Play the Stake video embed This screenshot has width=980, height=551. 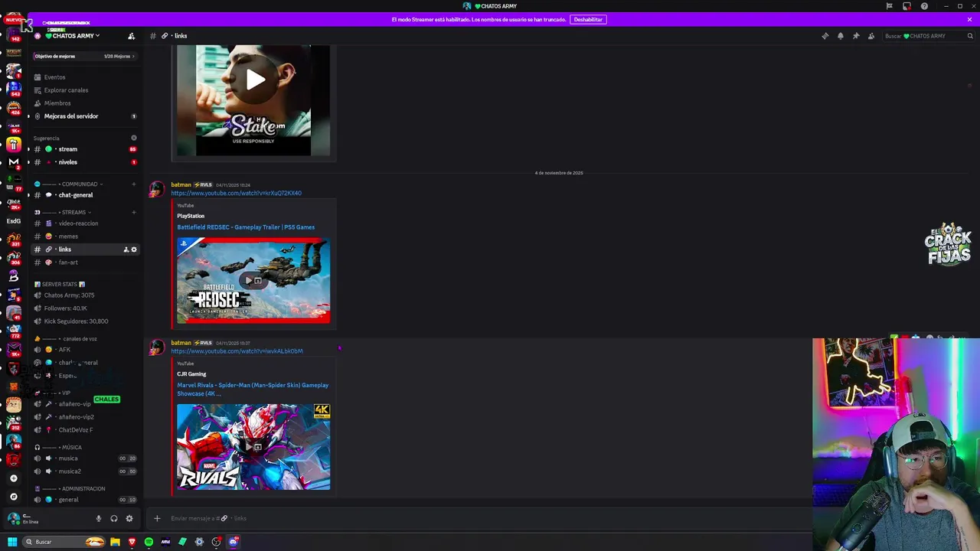256,80
